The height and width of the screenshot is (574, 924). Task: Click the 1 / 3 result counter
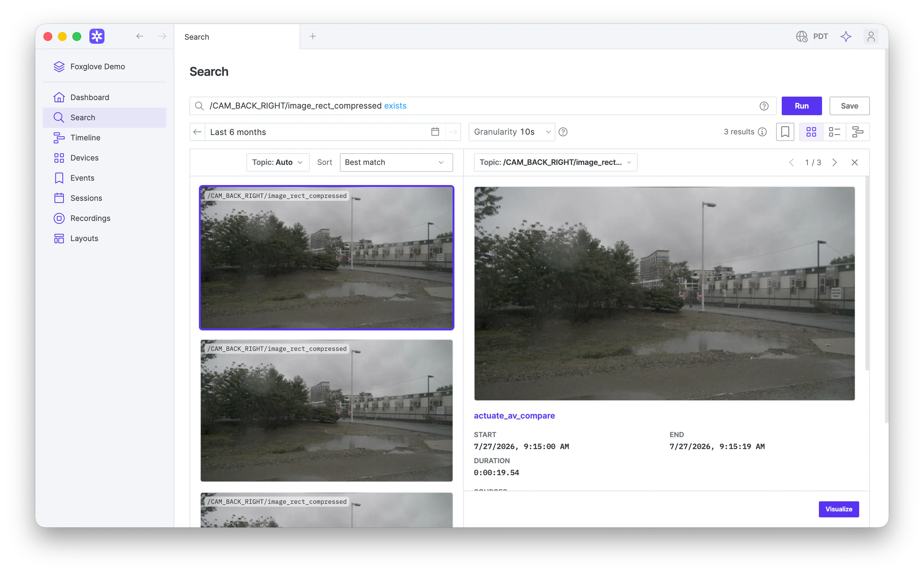[x=813, y=162]
